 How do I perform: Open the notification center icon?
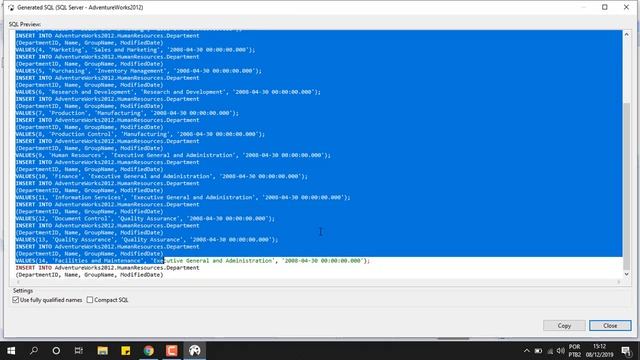coord(627,351)
